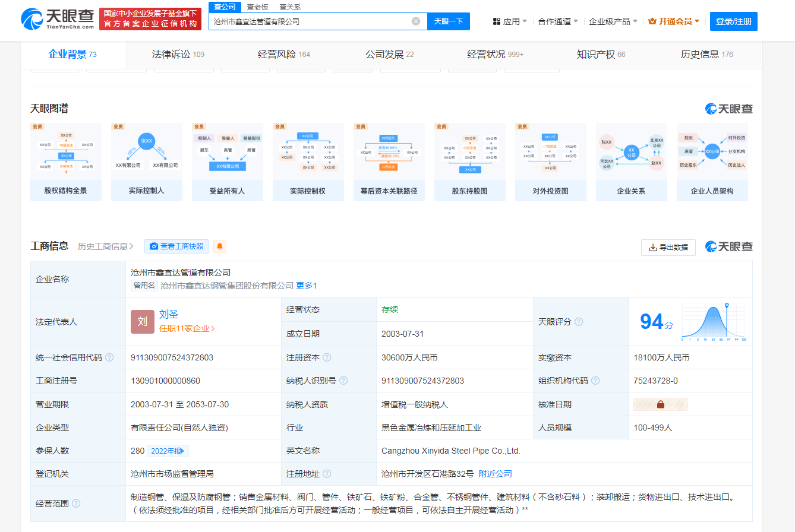The height and width of the screenshot is (532, 795).
Task: Clear the search box with the X icon
Action: (416, 21)
